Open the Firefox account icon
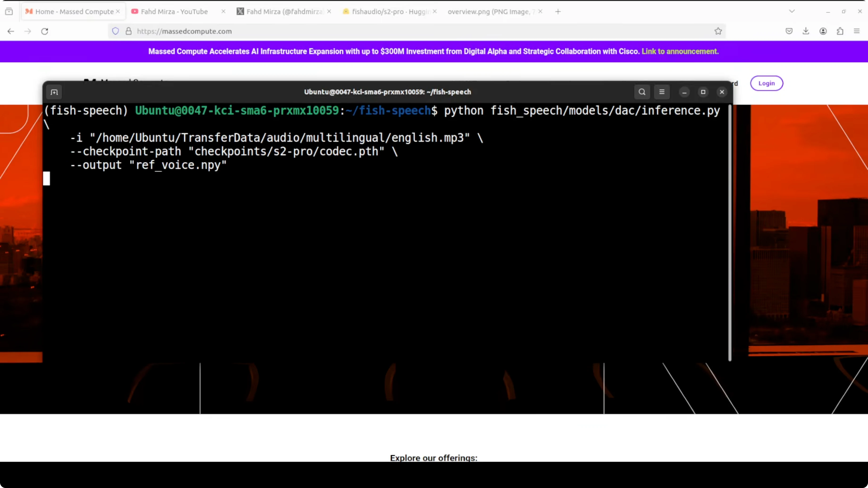Image resolution: width=868 pixels, height=488 pixels. tap(823, 31)
